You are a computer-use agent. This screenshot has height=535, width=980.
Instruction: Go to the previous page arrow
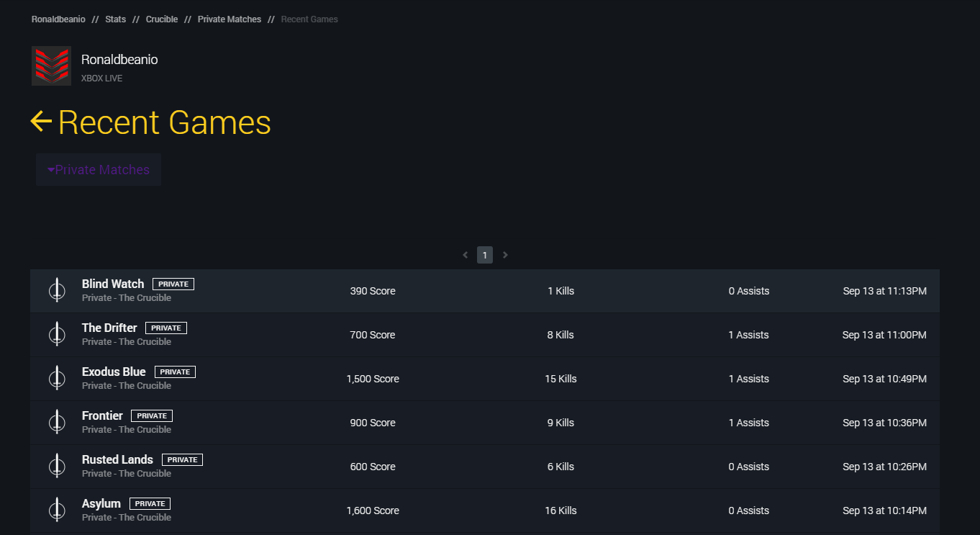(x=466, y=255)
